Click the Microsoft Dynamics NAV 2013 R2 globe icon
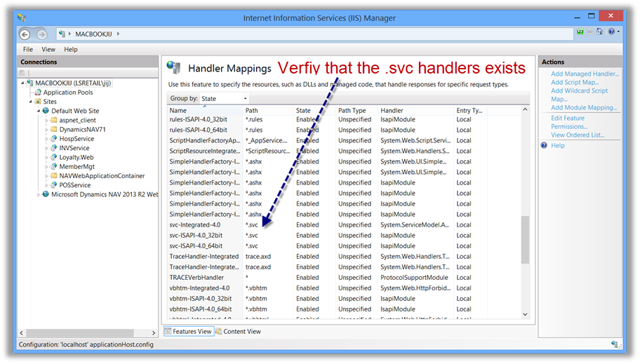 tap(46, 194)
